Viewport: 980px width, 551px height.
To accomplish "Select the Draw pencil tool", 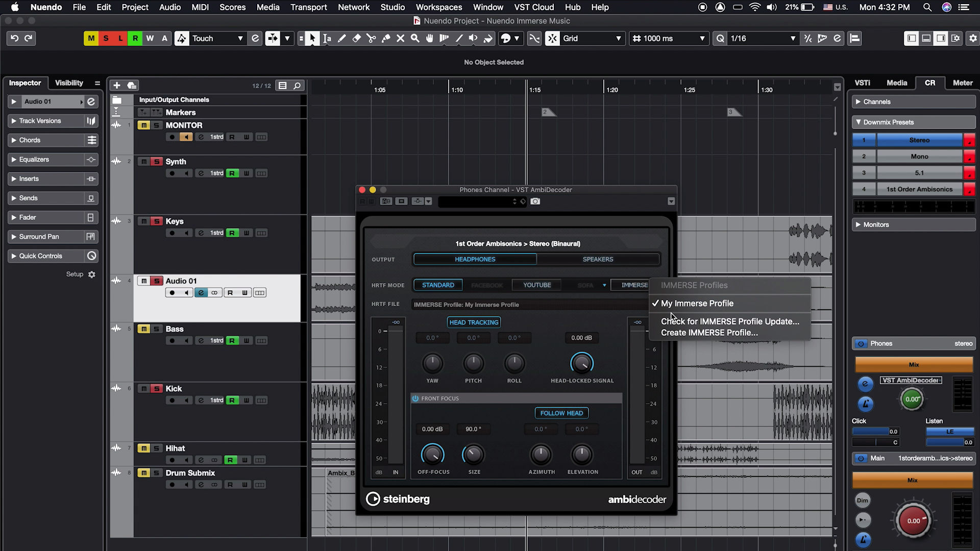I will 341,38.
